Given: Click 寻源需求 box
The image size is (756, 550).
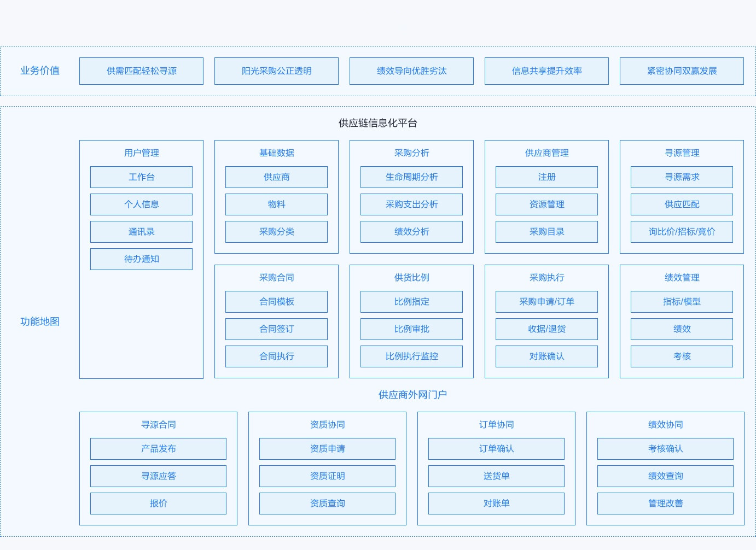Looking at the screenshot, I should click(682, 177).
